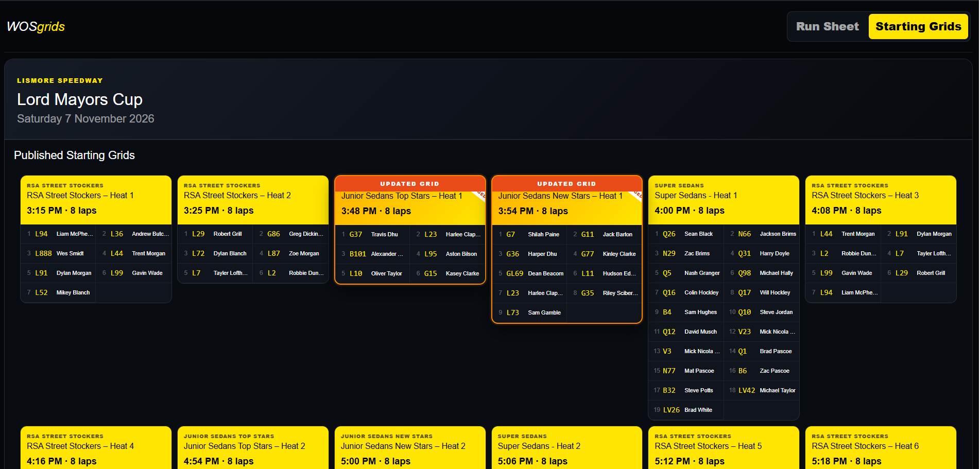Select driver 'Zoe Morgan' in Heat 2
Image resolution: width=980 pixels, height=469 pixels.
coord(304,253)
